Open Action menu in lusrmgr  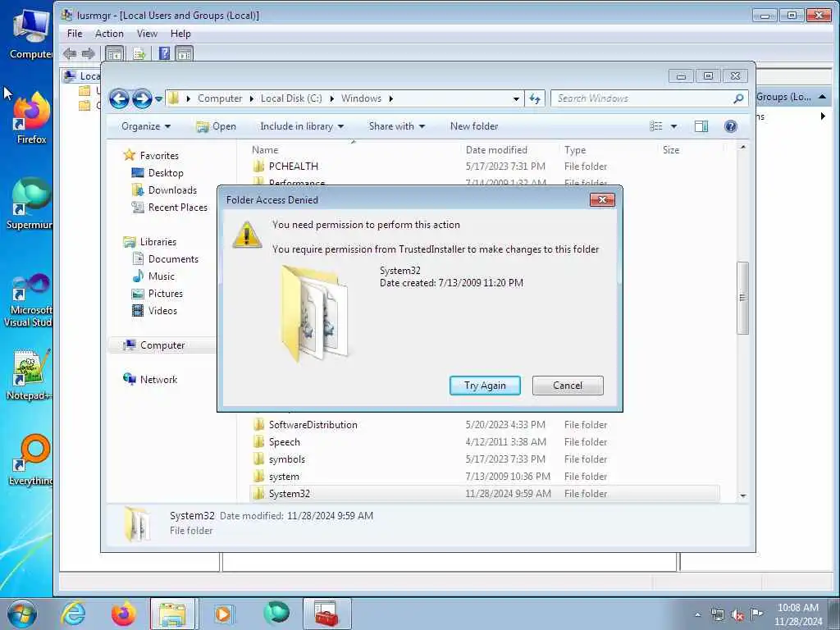[x=109, y=34]
